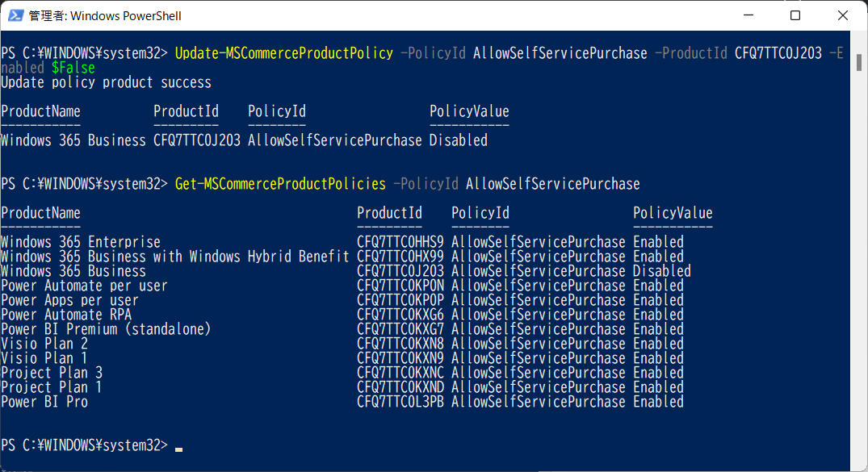Minimize the PowerShell window
Image resolution: width=868 pixels, height=472 pixels.
tap(748, 15)
